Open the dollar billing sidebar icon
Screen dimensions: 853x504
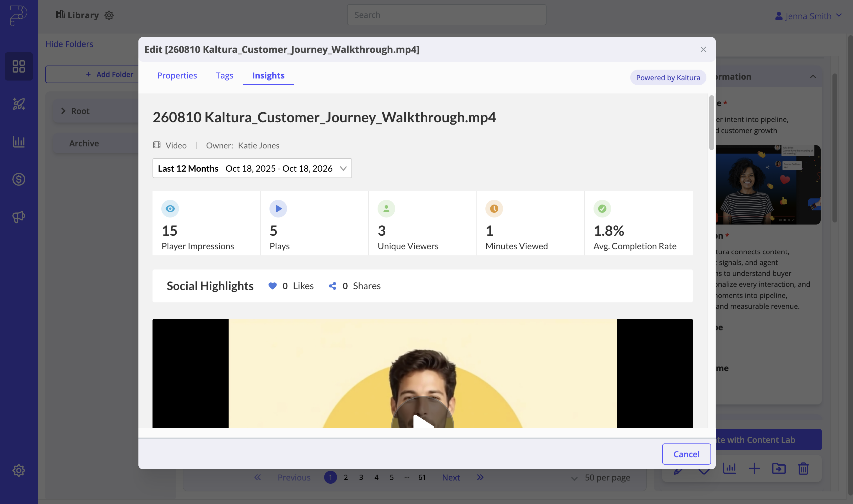19,179
